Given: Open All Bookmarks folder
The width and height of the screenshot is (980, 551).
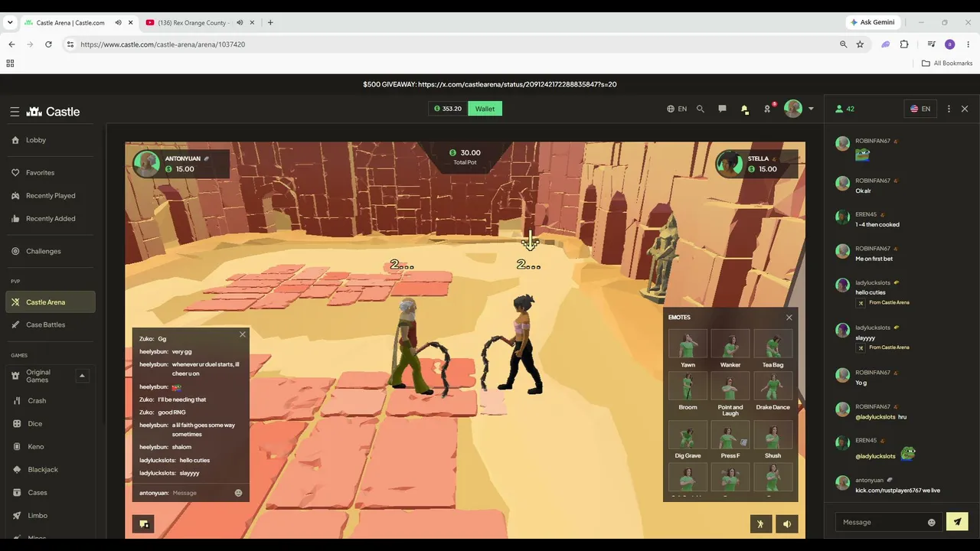Looking at the screenshot, I should coord(947,64).
